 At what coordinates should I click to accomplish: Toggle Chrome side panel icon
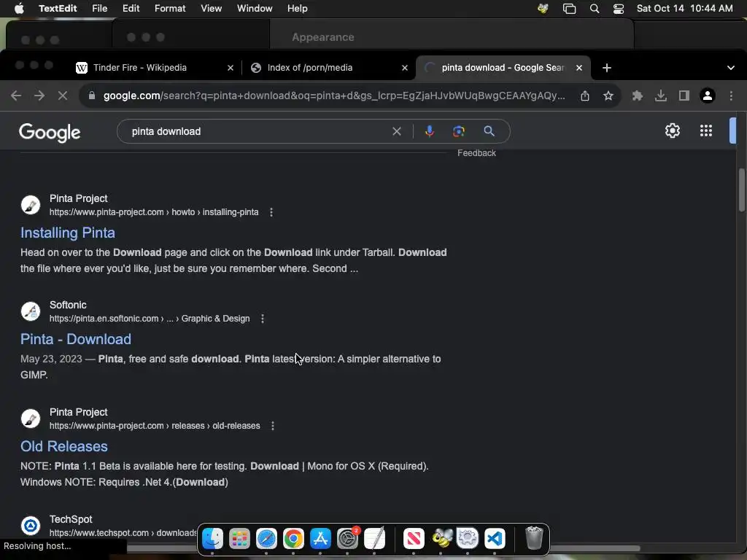pyautogui.click(x=684, y=96)
